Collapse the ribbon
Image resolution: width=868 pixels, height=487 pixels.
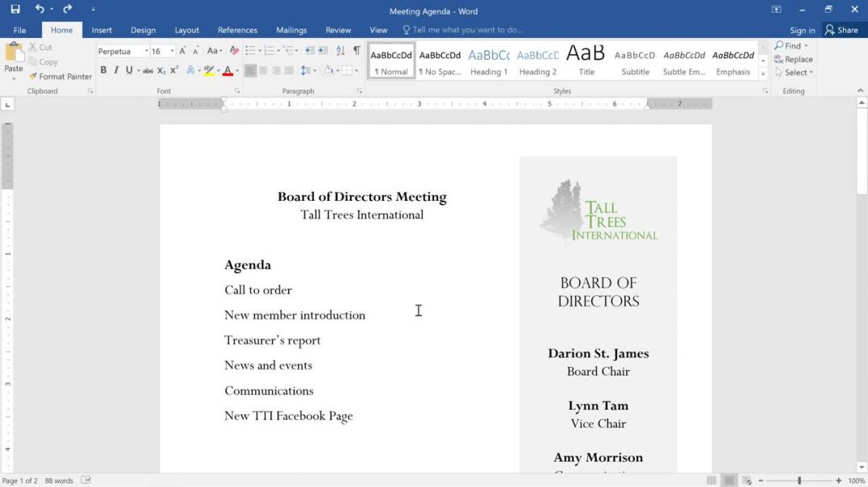860,91
